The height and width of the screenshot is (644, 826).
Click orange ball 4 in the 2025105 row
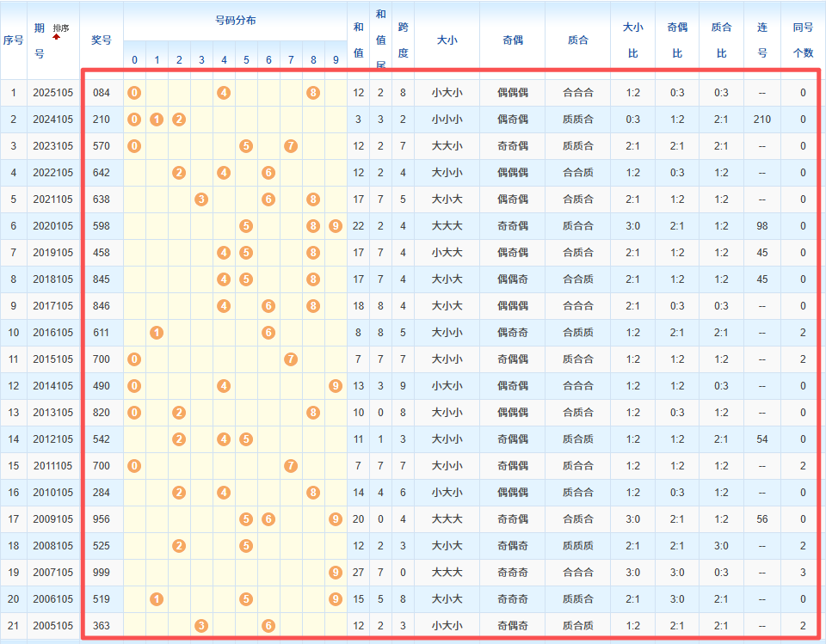pos(224,93)
